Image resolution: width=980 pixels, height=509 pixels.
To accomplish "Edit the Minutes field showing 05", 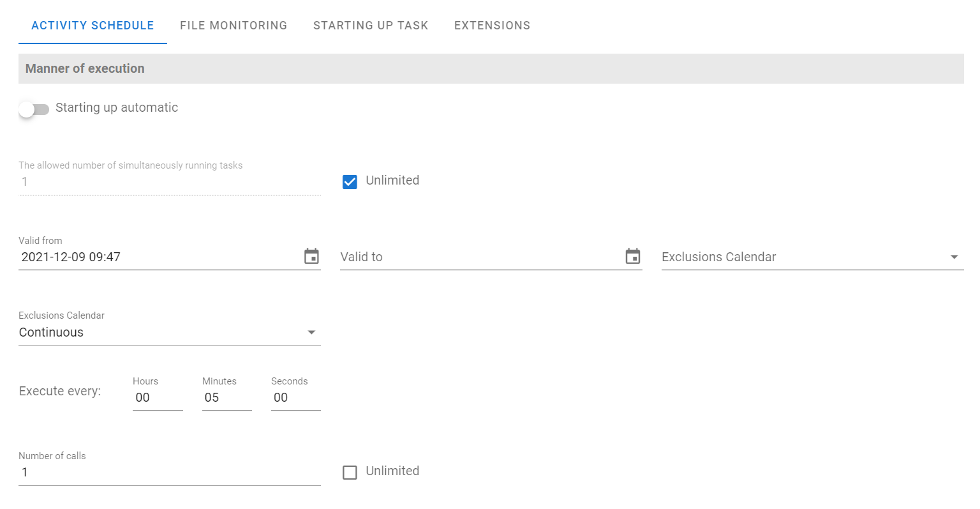I will tap(226, 397).
